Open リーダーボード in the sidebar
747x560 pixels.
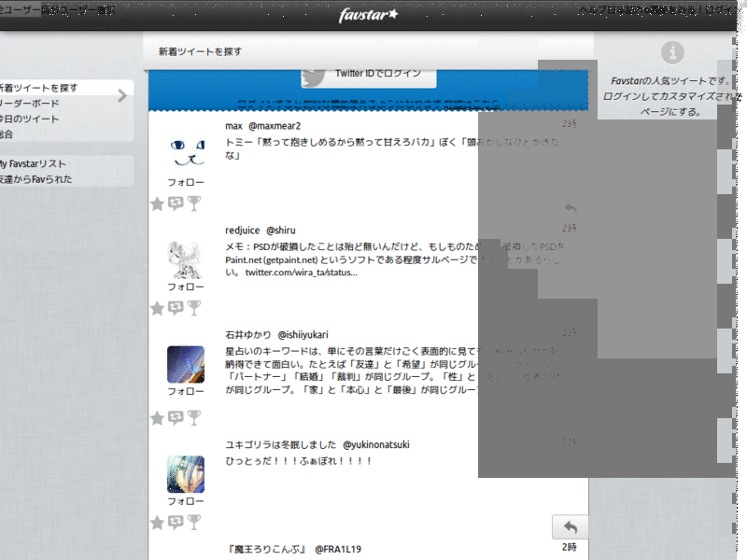click(x=30, y=104)
